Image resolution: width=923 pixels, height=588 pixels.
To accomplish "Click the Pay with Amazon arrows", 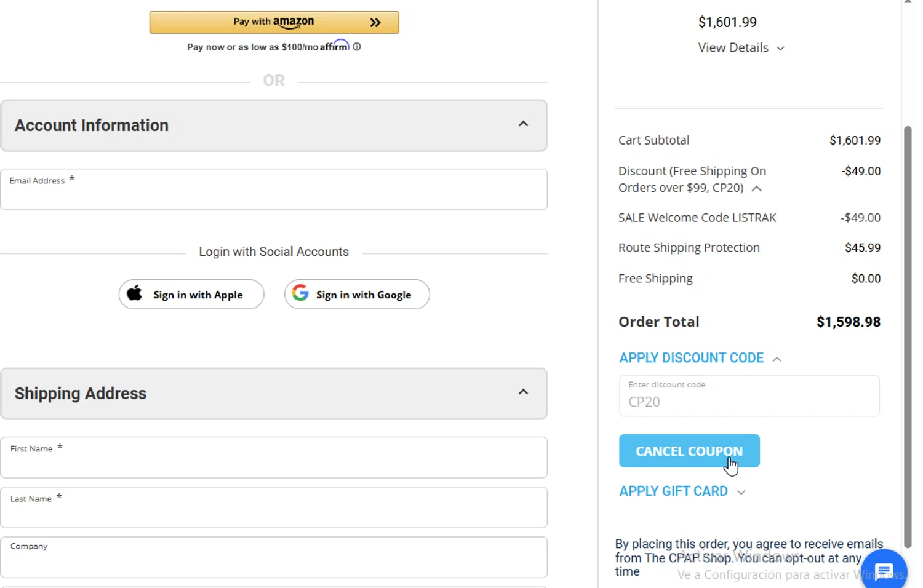I will [375, 23].
